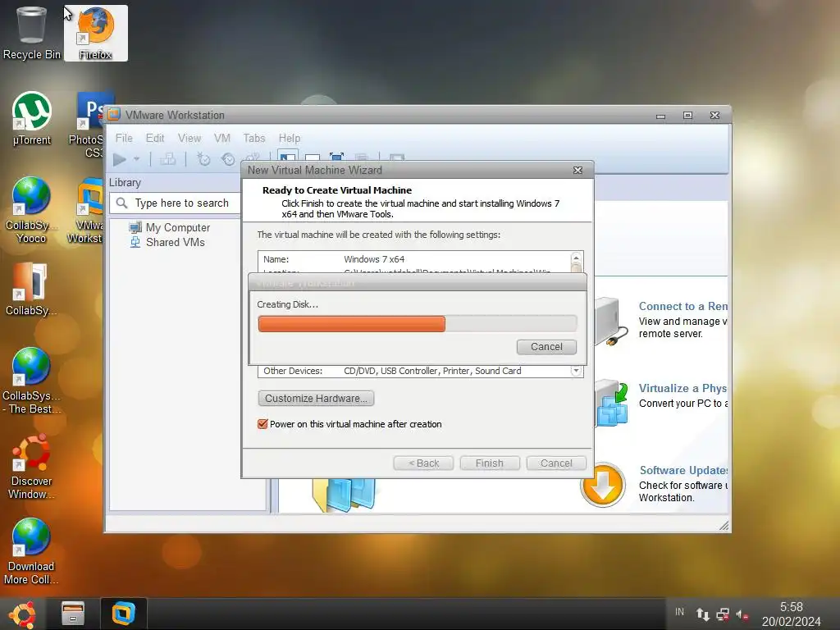Screen dimensions: 840x630
Task: Click the Power On play toolbar icon
Action: click(x=120, y=159)
